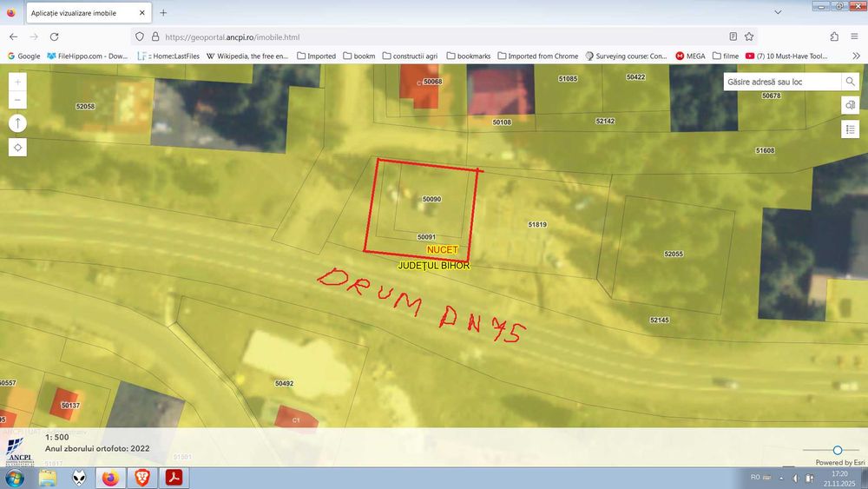
Task: Open a new tab with the plus button
Action: pos(163,13)
